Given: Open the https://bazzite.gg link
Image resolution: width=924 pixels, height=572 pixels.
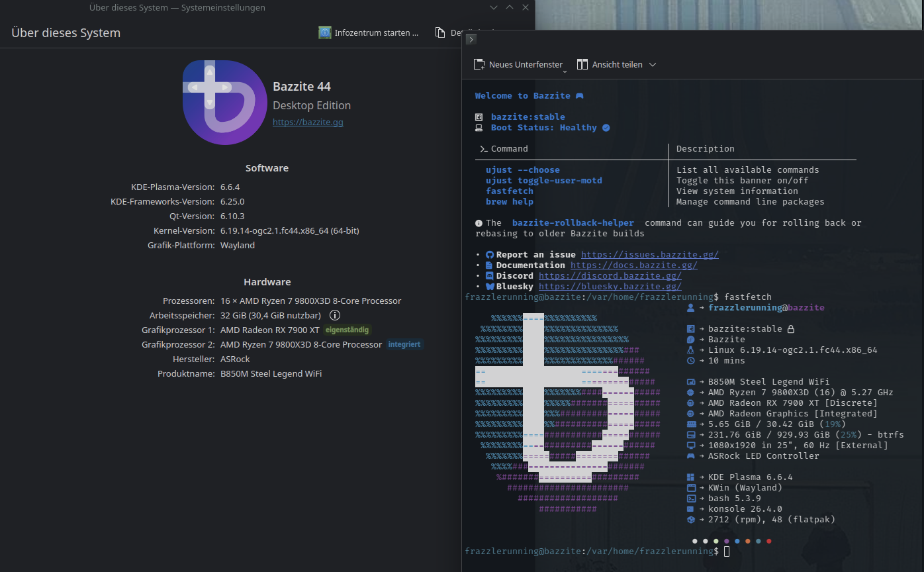Looking at the screenshot, I should [308, 122].
